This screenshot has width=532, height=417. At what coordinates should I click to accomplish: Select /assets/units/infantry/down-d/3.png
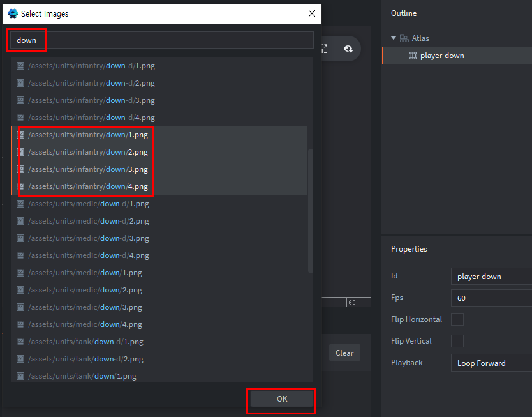[159, 100]
